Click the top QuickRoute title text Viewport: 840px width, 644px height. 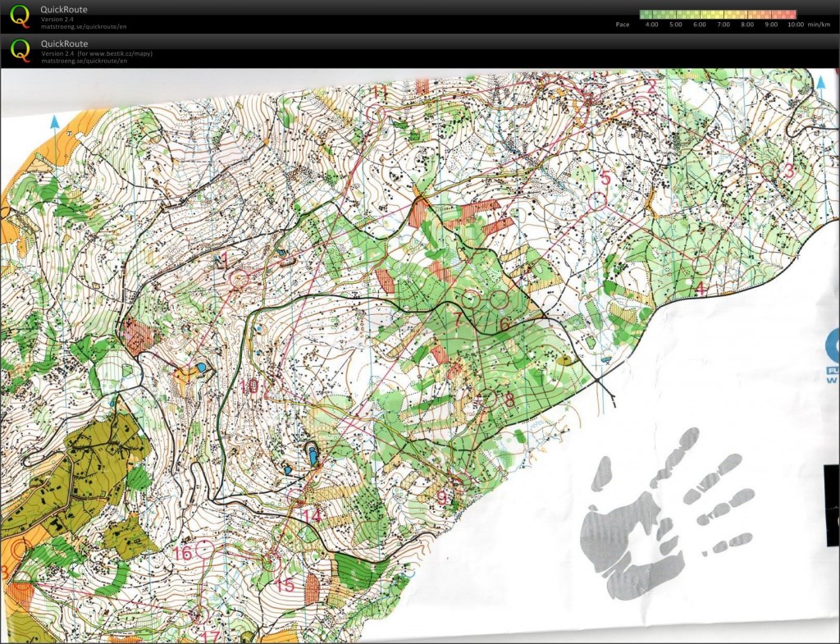point(64,10)
